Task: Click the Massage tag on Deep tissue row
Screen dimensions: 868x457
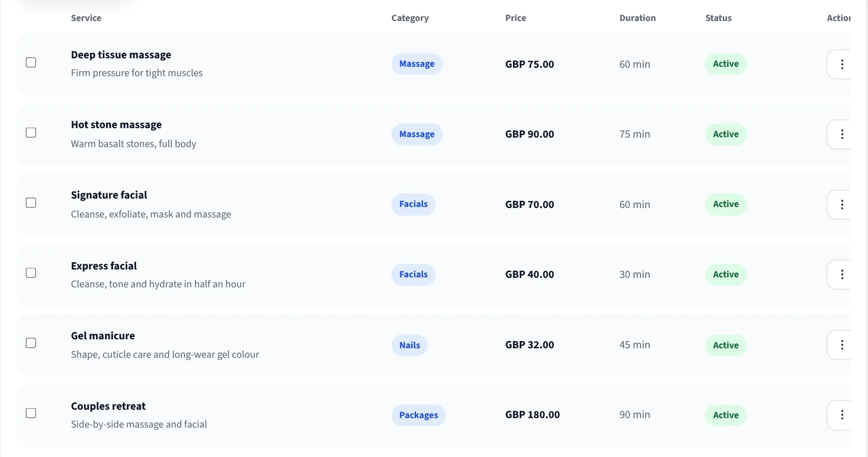Action: [x=417, y=64]
